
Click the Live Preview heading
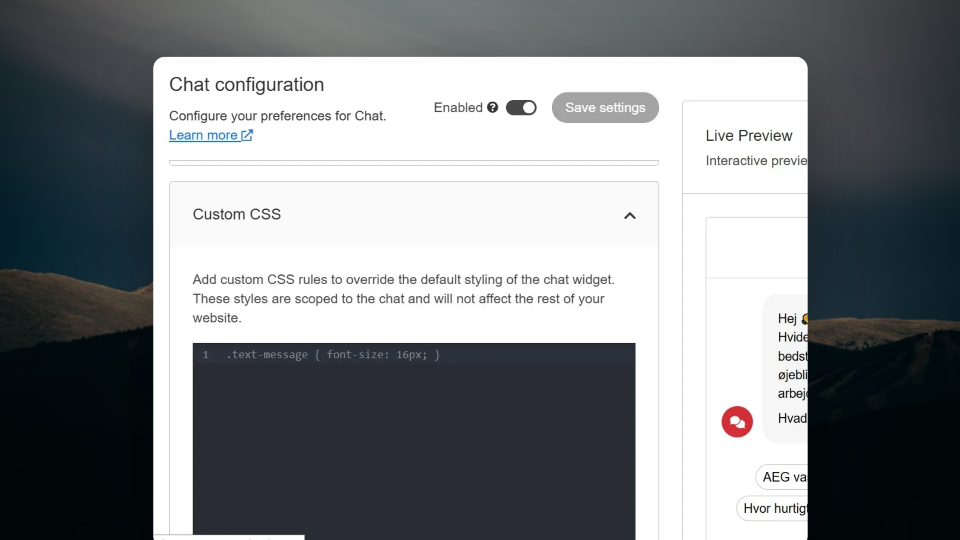point(749,136)
